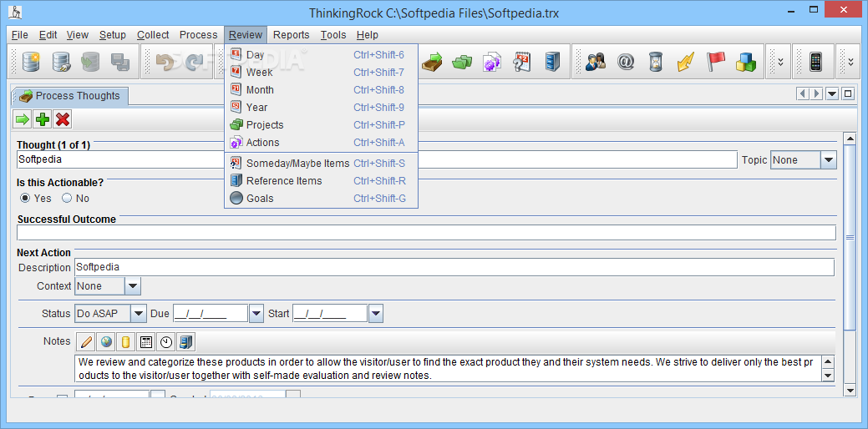Choose Actions from the Review menu

[x=321, y=143]
